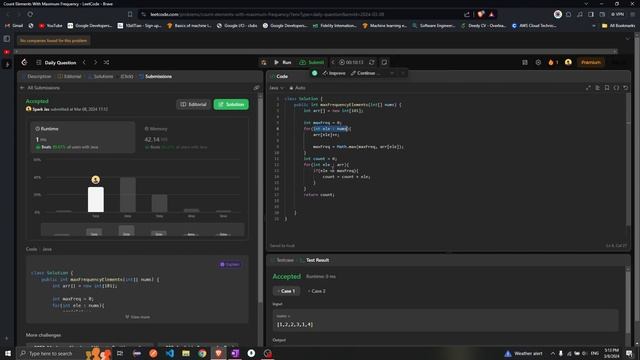Switch to the Editorial tab
640x360 pixels.
[x=69, y=76]
